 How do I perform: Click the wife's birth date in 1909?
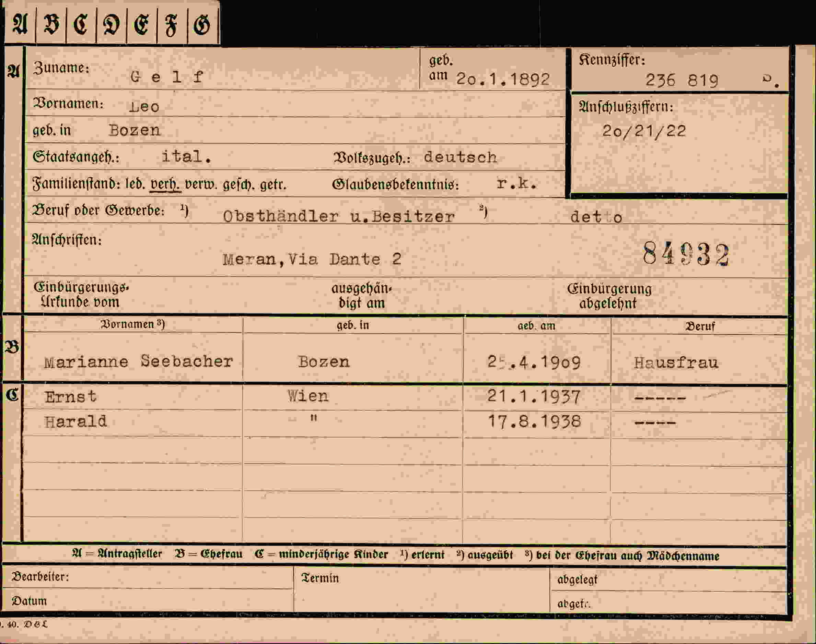click(x=534, y=363)
